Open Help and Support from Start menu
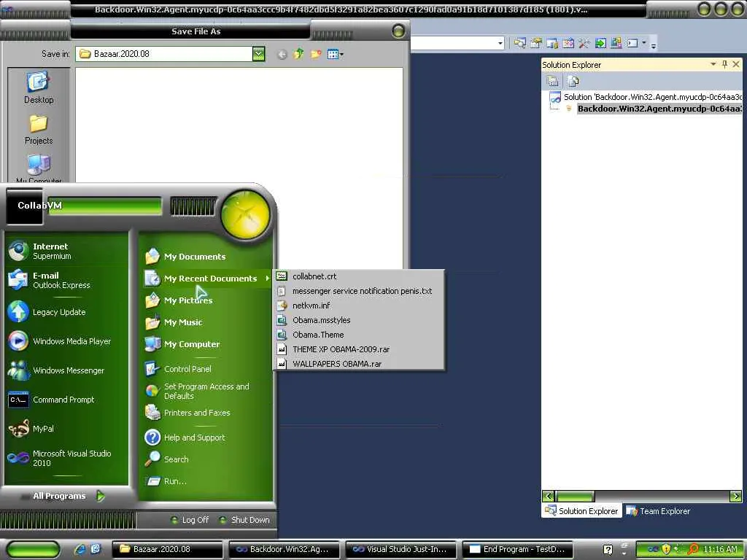747x560 pixels. click(206, 437)
